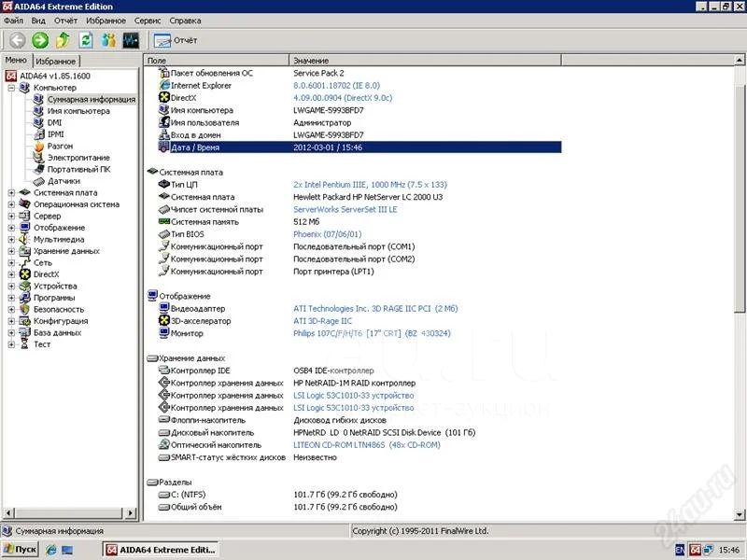This screenshot has width=747, height=560.
Task: Refresh the page with the Refresh icon
Action: [86, 40]
